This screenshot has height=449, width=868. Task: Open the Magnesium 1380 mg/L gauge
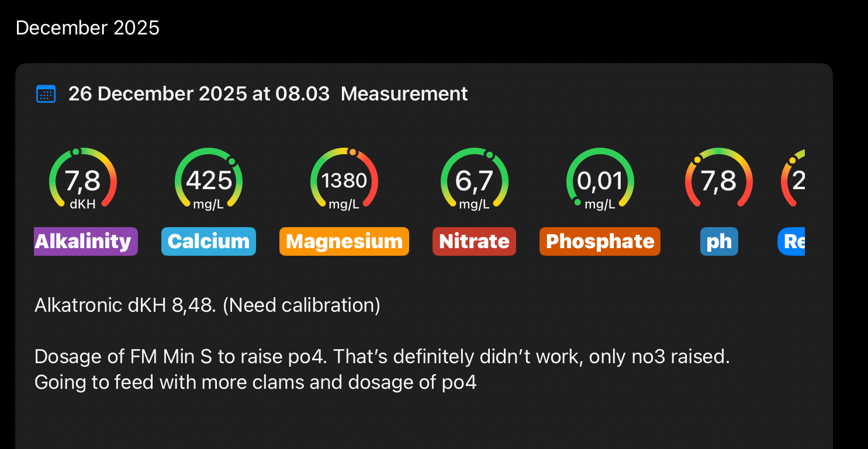[344, 180]
